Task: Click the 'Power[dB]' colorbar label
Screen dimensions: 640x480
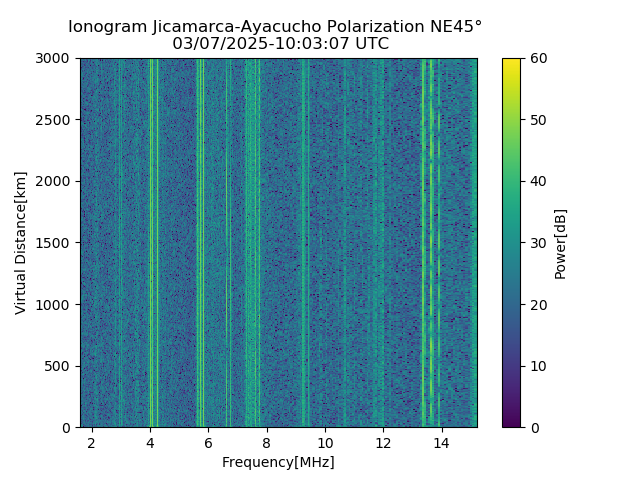Action: tap(560, 244)
